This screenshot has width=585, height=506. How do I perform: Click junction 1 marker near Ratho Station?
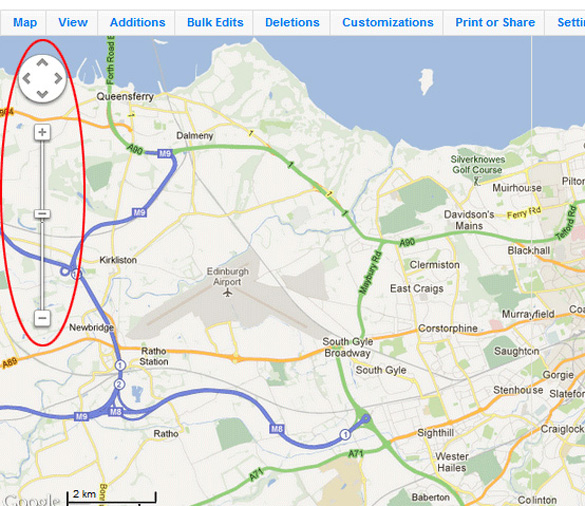120,365
